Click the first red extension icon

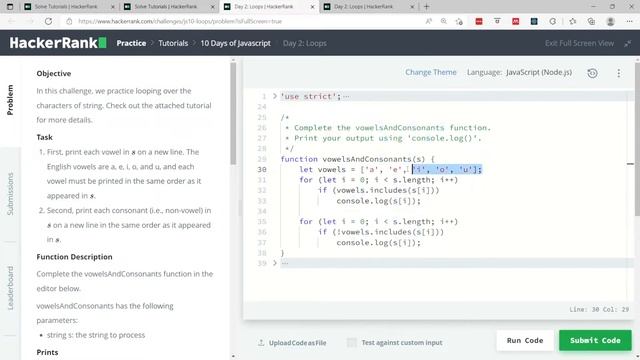479,21
